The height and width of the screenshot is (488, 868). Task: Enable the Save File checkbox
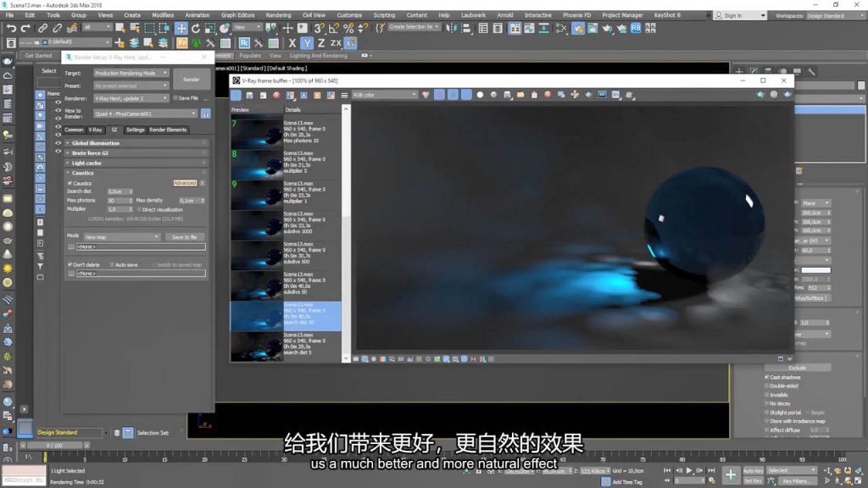pyautogui.click(x=175, y=98)
